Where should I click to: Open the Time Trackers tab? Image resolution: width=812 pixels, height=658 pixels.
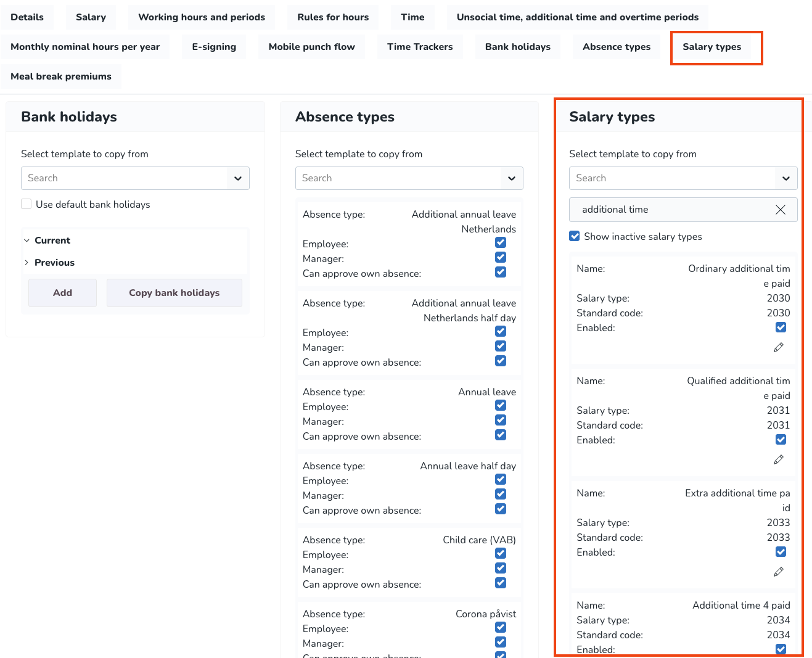(x=420, y=47)
